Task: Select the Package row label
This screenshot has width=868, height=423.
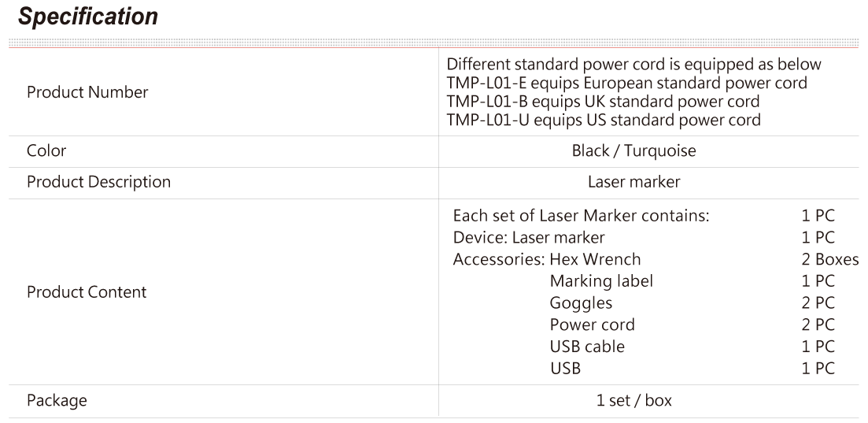Action: [57, 400]
